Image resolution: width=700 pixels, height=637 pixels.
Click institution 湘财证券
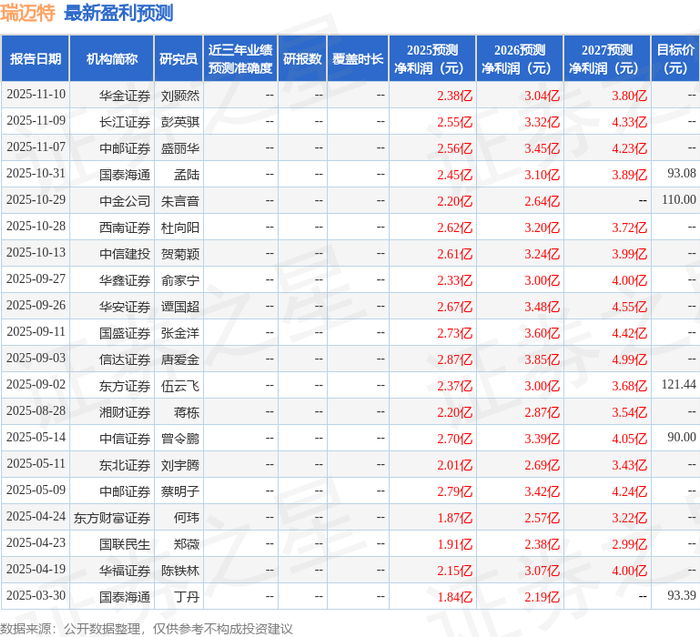[125, 412]
